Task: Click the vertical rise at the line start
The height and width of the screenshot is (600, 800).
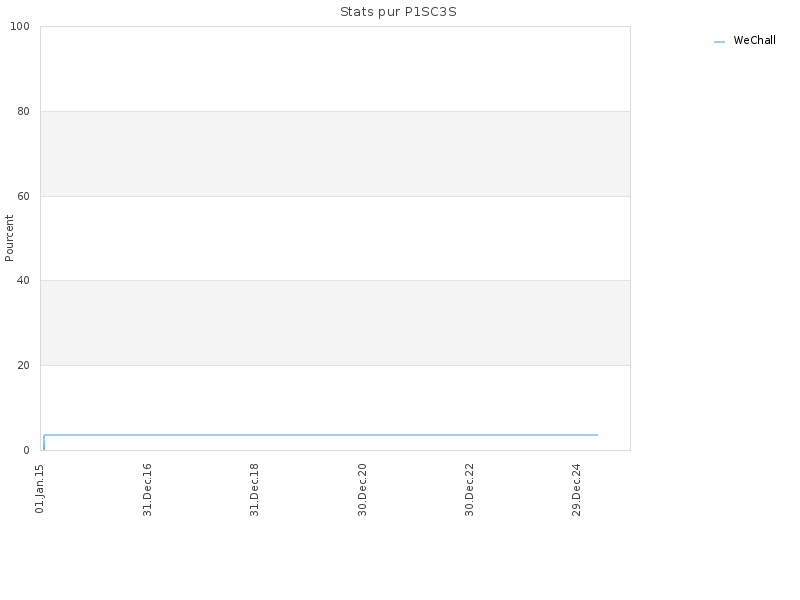Action: [x=44, y=442]
